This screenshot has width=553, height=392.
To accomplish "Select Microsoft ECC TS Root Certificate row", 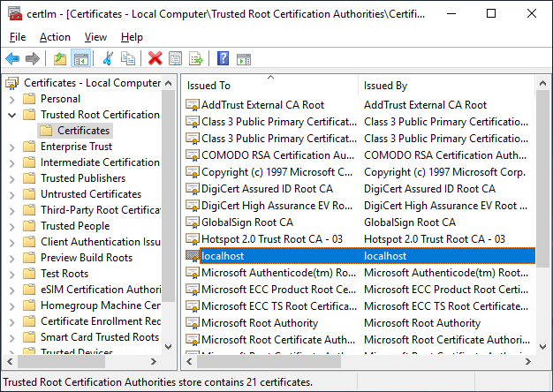I will coord(360,306).
